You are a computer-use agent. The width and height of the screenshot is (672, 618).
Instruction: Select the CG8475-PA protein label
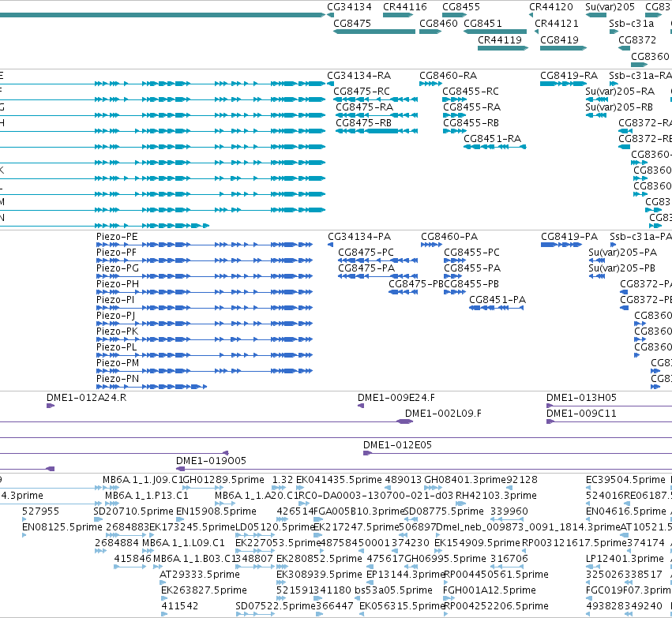[366, 268]
